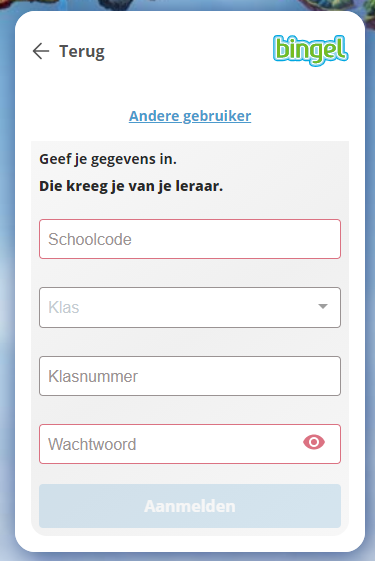Viewport: 375px width, 561px height.
Task: Focus the Klasnummer input field
Action: [x=190, y=376]
